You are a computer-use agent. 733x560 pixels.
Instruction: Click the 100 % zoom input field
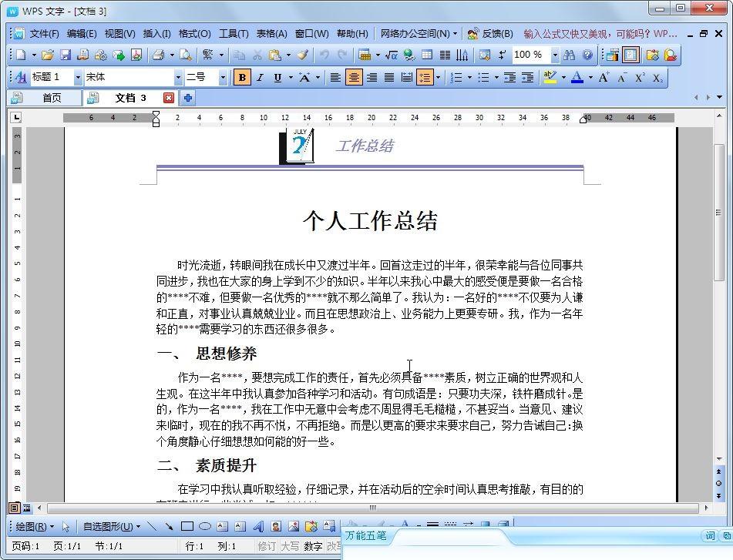[x=531, y=55]
